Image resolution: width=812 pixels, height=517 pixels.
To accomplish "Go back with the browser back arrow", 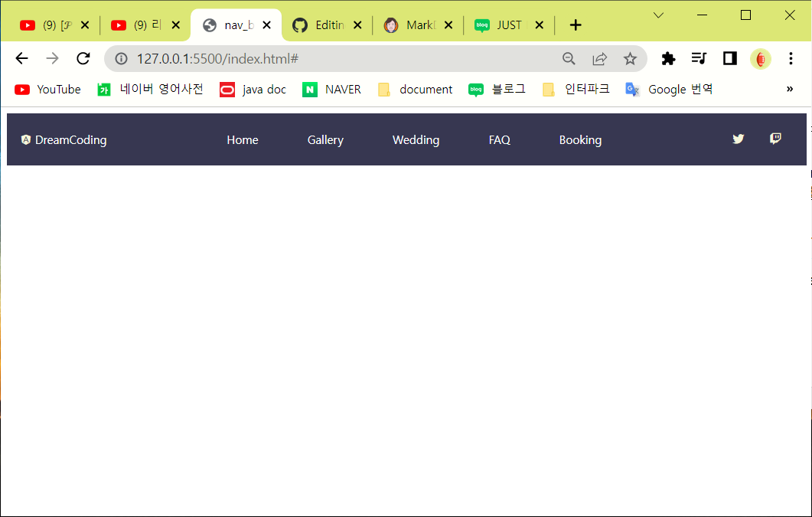I will click(21, 58).
